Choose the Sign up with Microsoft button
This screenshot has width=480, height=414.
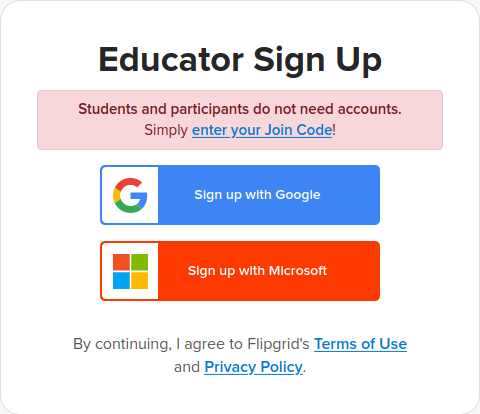coord(240,271)
